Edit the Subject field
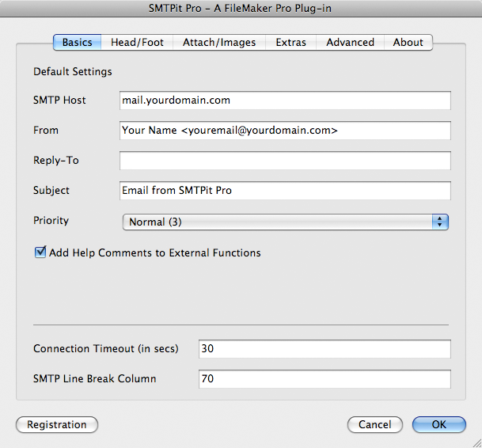 (x=285, y=191)
